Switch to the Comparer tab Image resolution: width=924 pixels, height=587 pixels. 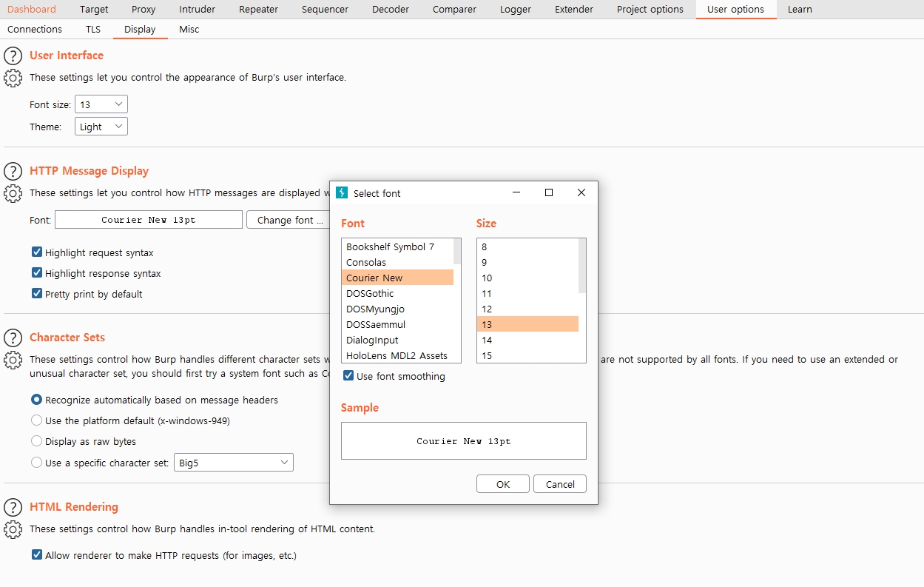(x=454, y=10)
